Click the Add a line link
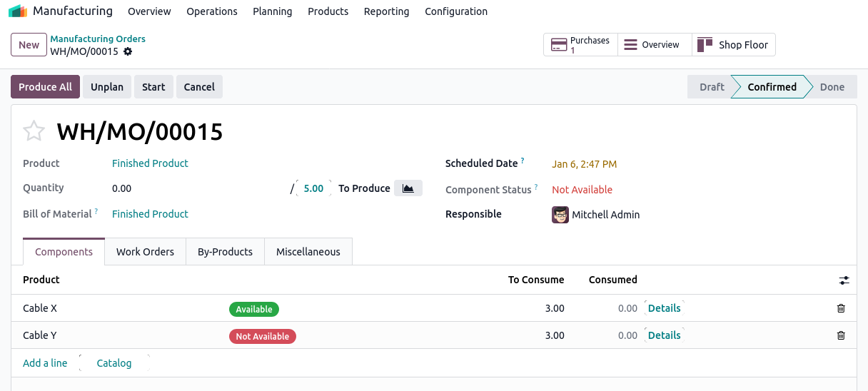 coord(45,363)
